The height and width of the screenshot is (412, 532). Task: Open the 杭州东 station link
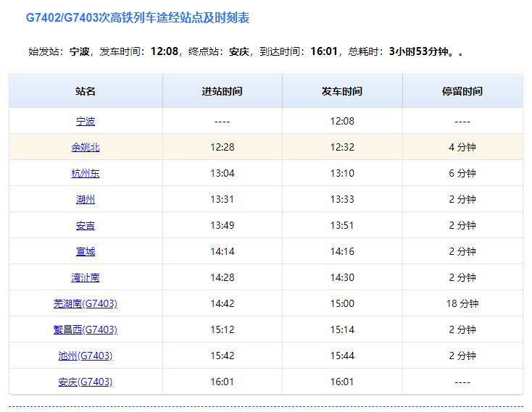pyautogui.click(x=86, y=173)
